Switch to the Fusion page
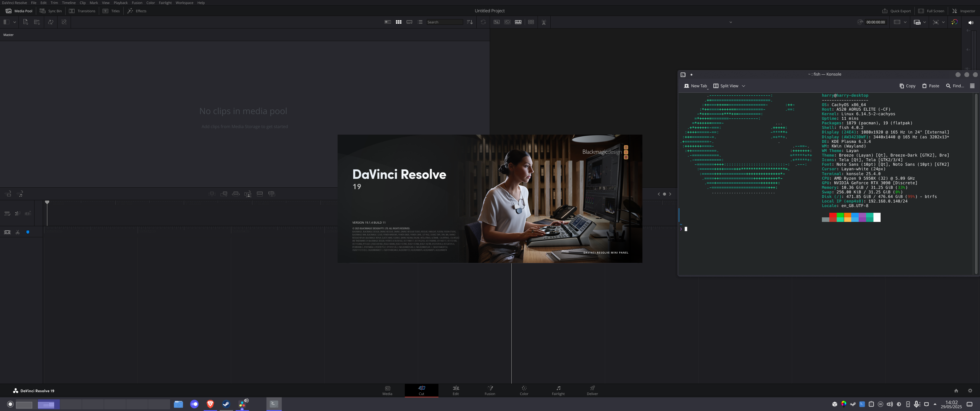This screenshot has width=980, height=411. click(490, 390)
